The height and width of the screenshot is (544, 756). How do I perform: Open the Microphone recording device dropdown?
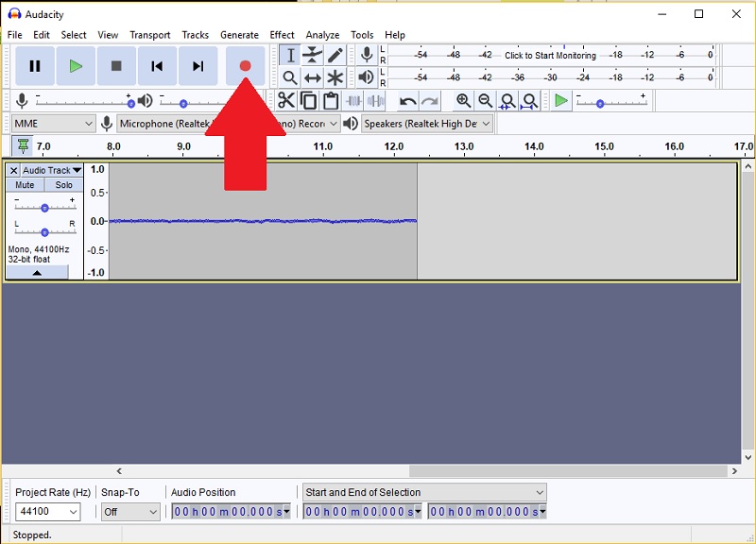click(229, 124)
